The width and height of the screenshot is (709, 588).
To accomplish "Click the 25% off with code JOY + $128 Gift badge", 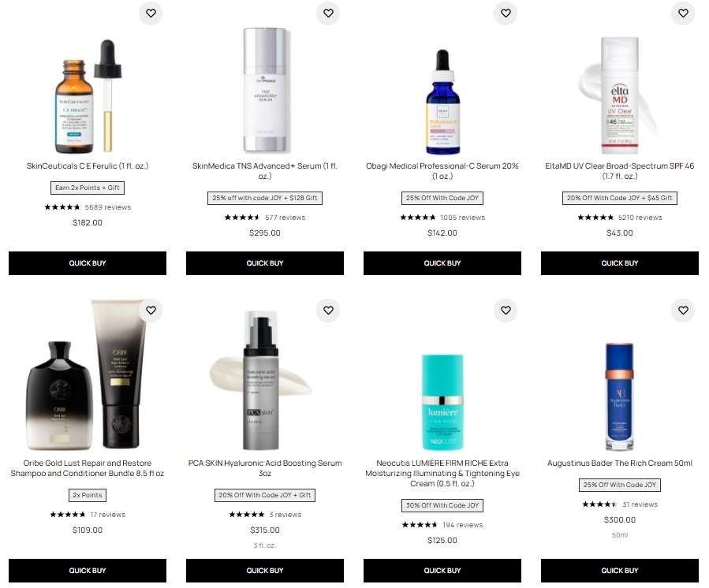I will click(x=265, y=198).
